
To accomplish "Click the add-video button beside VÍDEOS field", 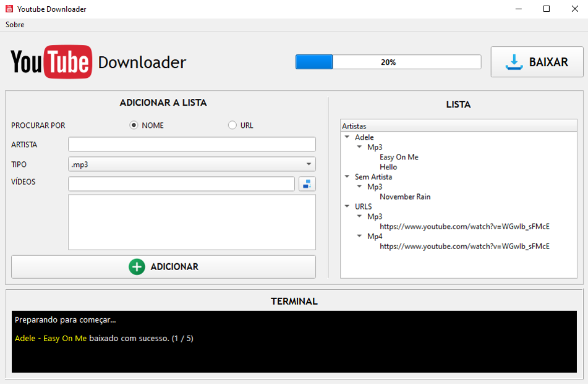I will pos(307,184).
